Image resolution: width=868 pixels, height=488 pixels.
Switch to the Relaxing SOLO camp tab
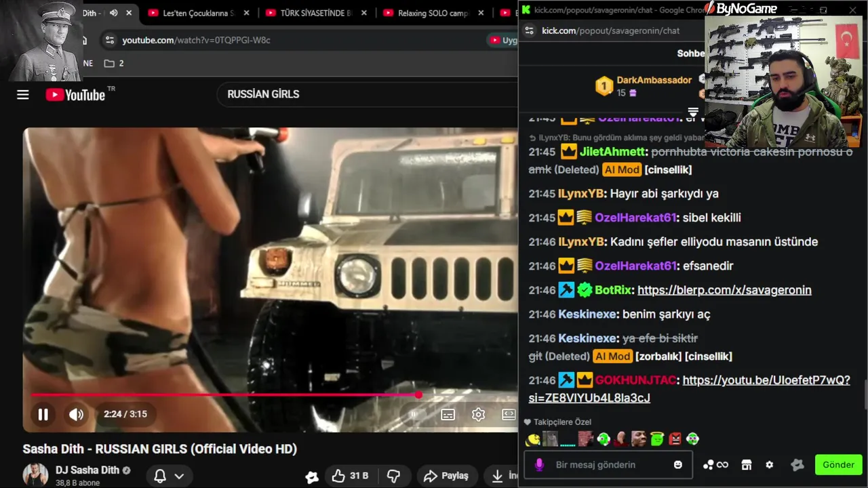pyautogui.click(x=425, y=13)
